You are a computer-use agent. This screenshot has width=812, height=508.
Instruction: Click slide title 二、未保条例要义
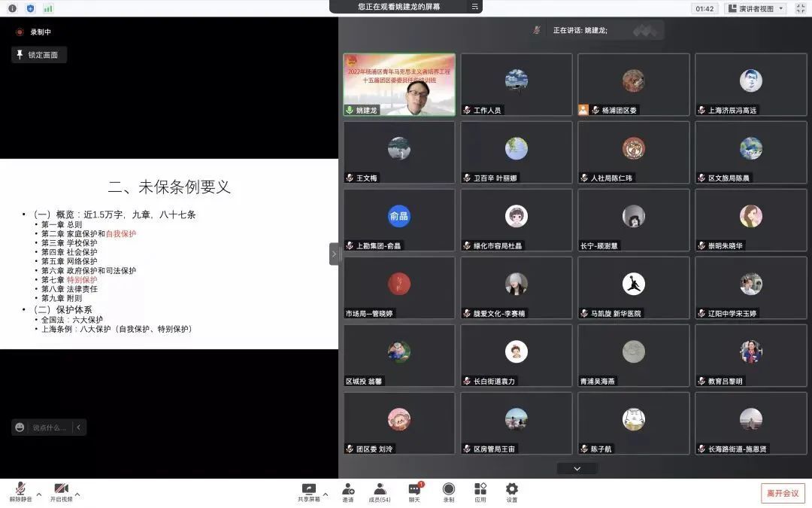[169, 187]
